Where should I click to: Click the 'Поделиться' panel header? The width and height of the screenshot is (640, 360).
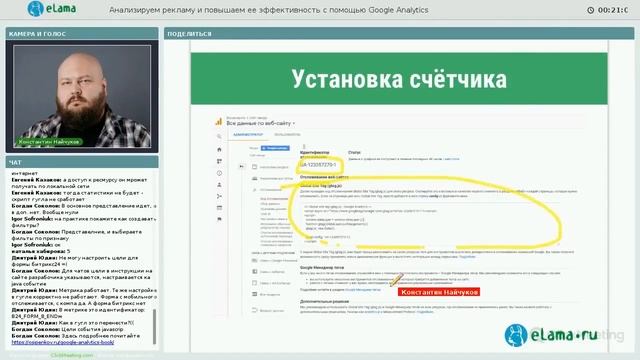[x=399, y=33]
